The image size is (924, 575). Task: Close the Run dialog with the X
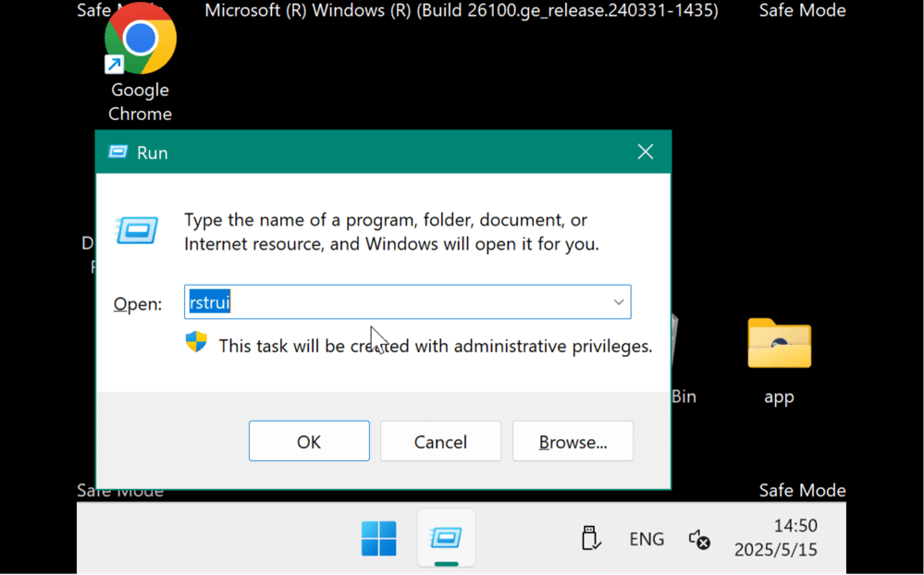[x=645, y=152]
